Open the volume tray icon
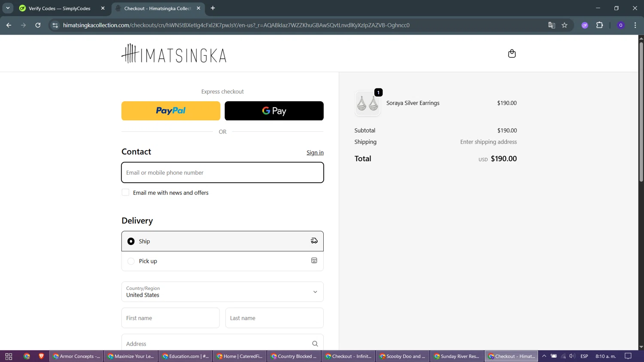This screenshot has height=362, width=644. point(572,356)
